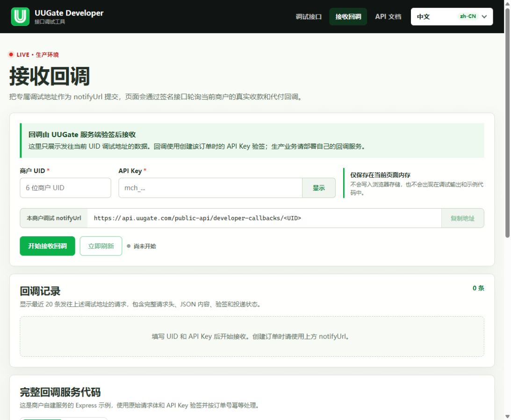This screenshot has width=511, height=420.
Task: Click the UUGate Developer title text
Action: [x=69, y=13]
